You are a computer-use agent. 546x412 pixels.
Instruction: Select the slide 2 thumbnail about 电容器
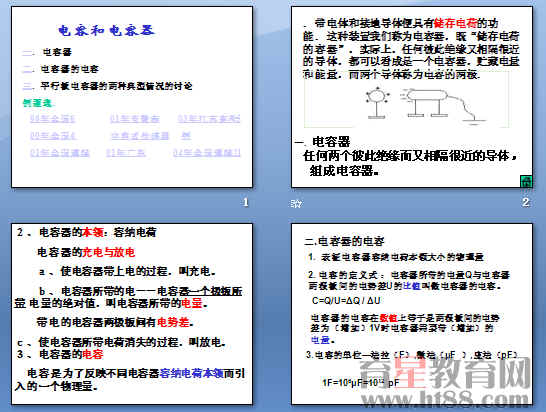tap(412, 97)
